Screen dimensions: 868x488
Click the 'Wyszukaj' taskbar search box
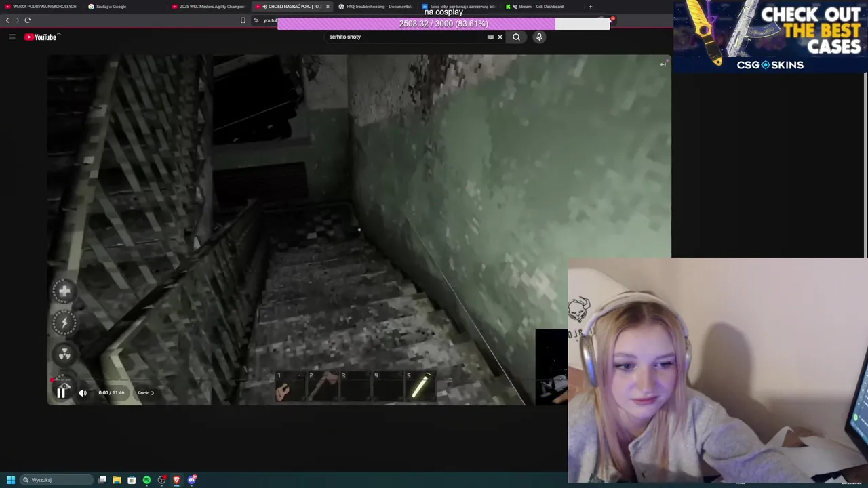56,480
